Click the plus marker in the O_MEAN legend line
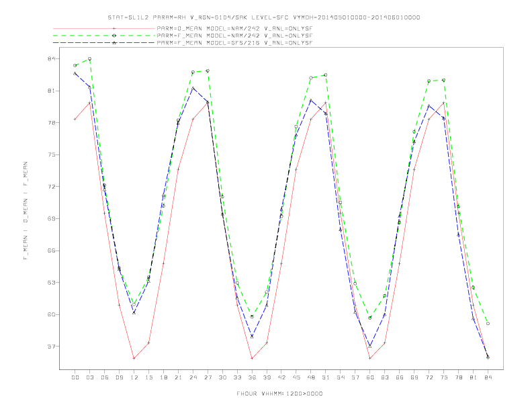This screenshot has height=411, width=532. click(x=114, y=28)
